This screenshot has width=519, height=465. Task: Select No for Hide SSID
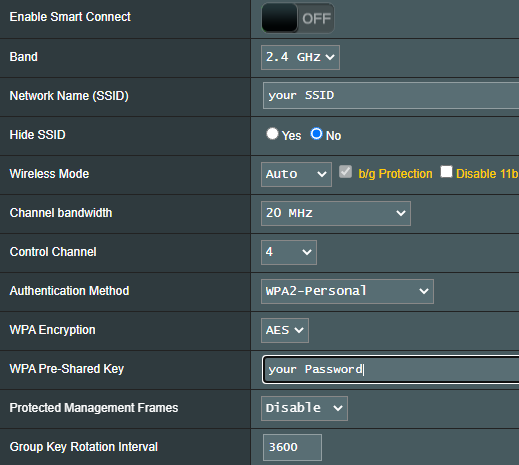point(316,134)
